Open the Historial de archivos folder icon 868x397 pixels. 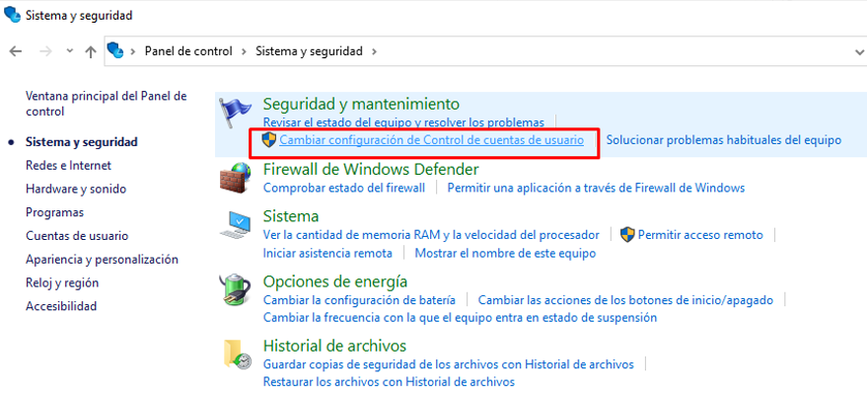(x=236, y=355)
